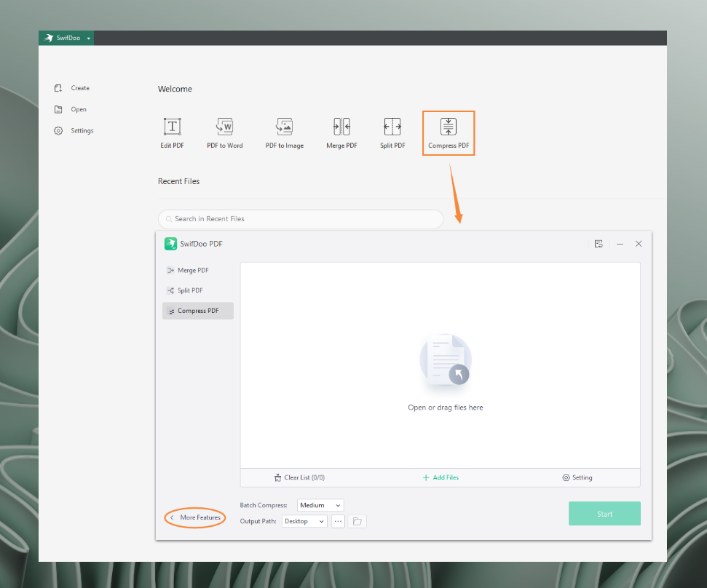
Task: Click the Search in Recent Files field
Action: point(301,219)
